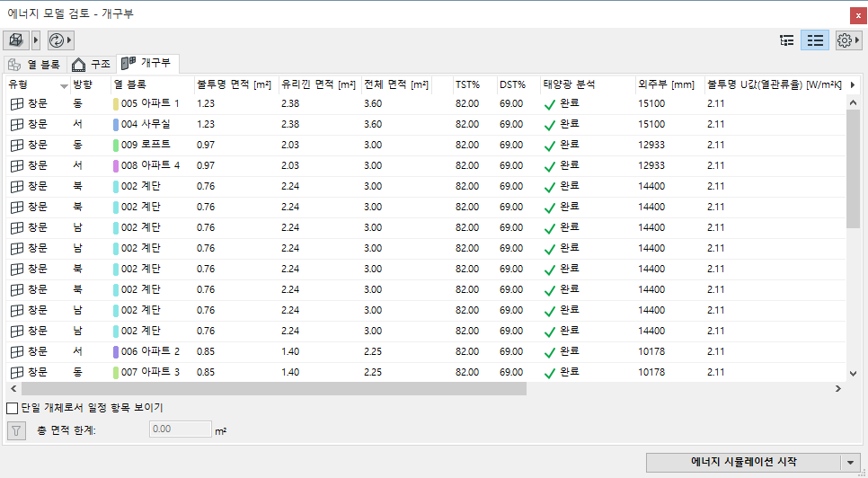Click the refresh model icon

tap(56, 40)
